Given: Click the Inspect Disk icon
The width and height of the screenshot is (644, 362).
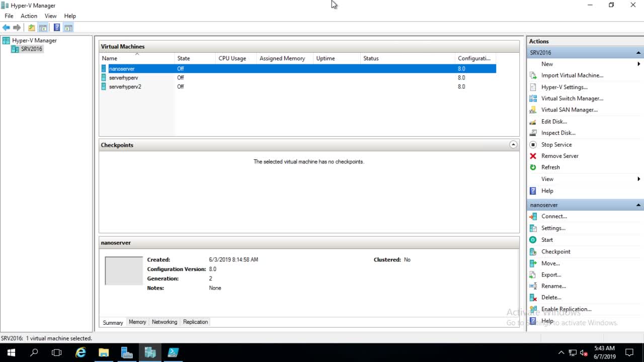Looking at the screenshot, I should [533, 133].
